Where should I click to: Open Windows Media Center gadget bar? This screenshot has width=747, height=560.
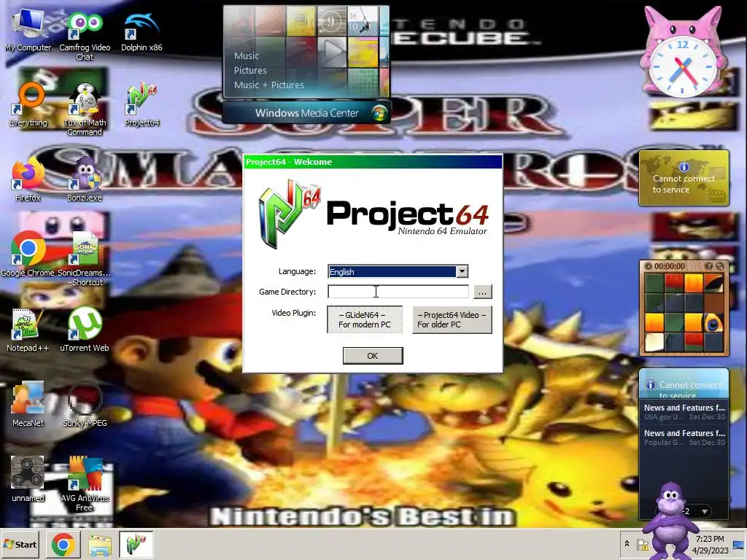coord(306,113)
